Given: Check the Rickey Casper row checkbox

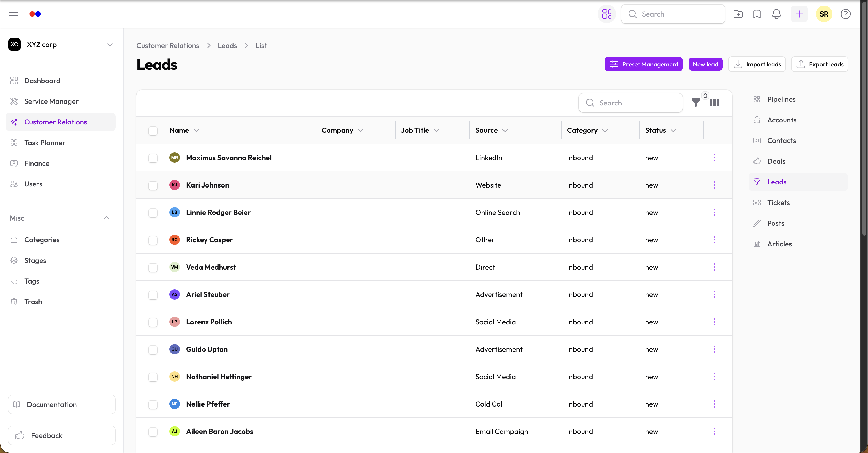Looking at the screenshot, I should click(153, 240).
